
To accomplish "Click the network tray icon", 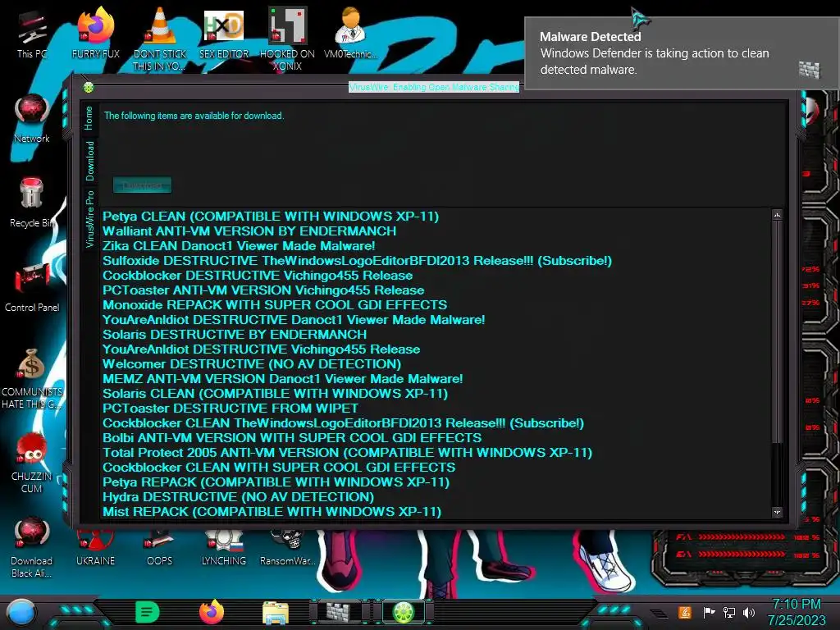I will 729,612.
